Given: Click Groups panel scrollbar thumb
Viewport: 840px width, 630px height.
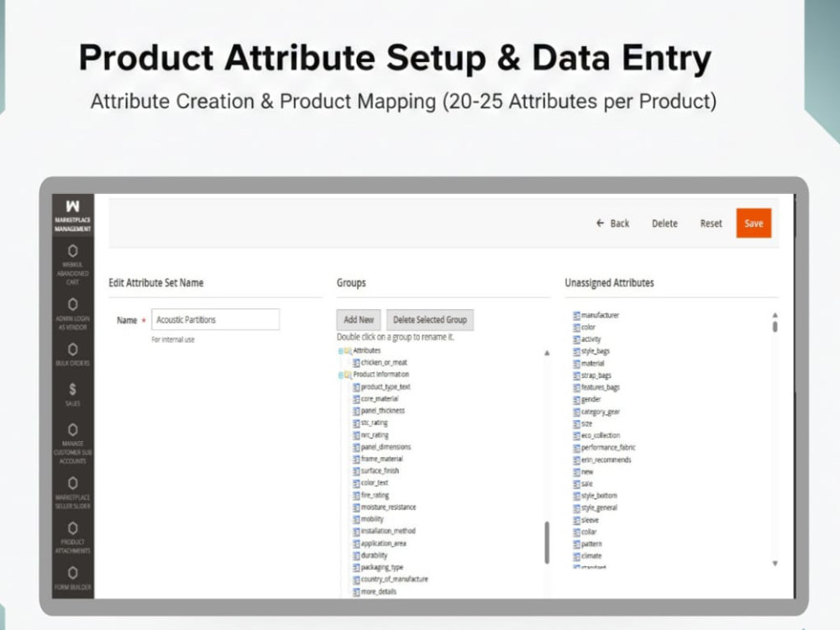Looking at the screenshot, I should click(x=547, y=543).
